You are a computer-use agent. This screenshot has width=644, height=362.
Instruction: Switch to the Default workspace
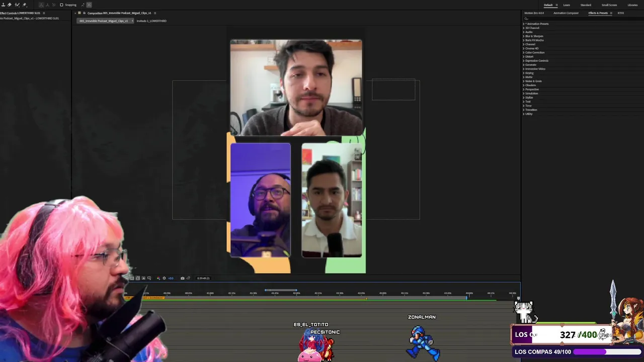coord(548,5)
